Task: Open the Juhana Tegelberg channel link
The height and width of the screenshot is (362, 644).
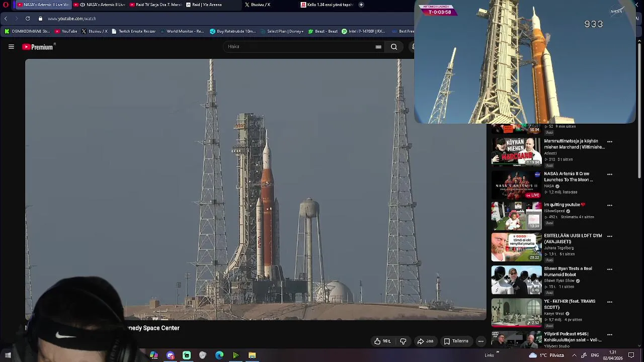Action: pyautogui.click(x=558, y=248)
